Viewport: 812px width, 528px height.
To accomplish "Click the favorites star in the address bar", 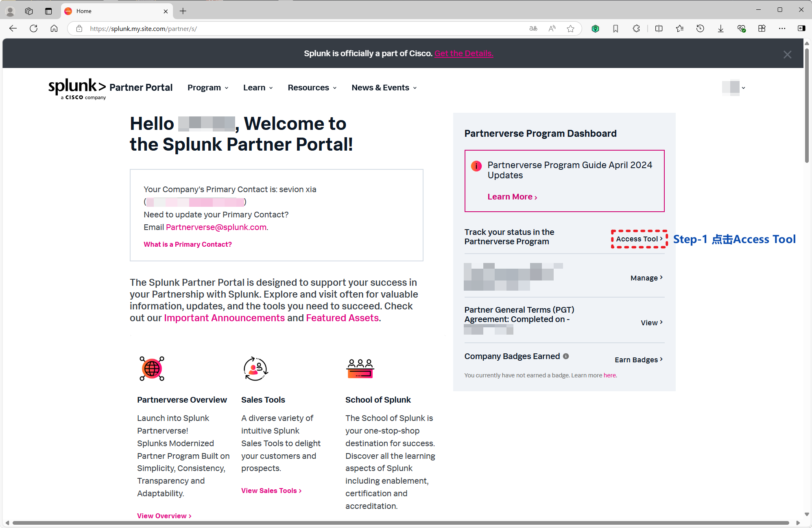I will tap(570, 28).
